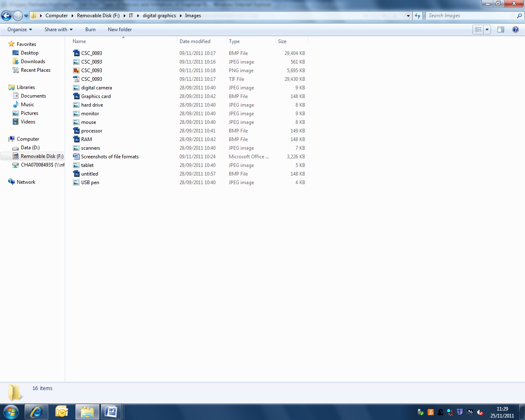Select the tablet file icon
The height and width of the screenshot is (420, 525).
click(76, 165)
